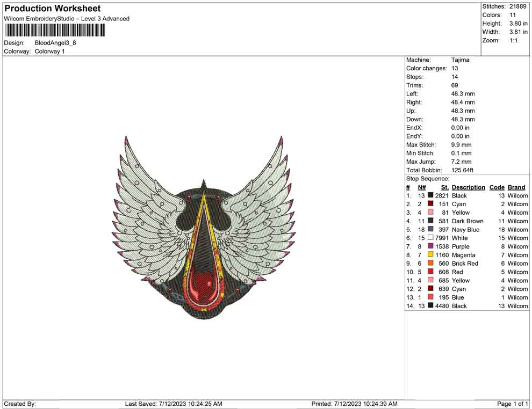Click the Zoom value 1:1
532x409 pixels.
[x=514, y=40]
